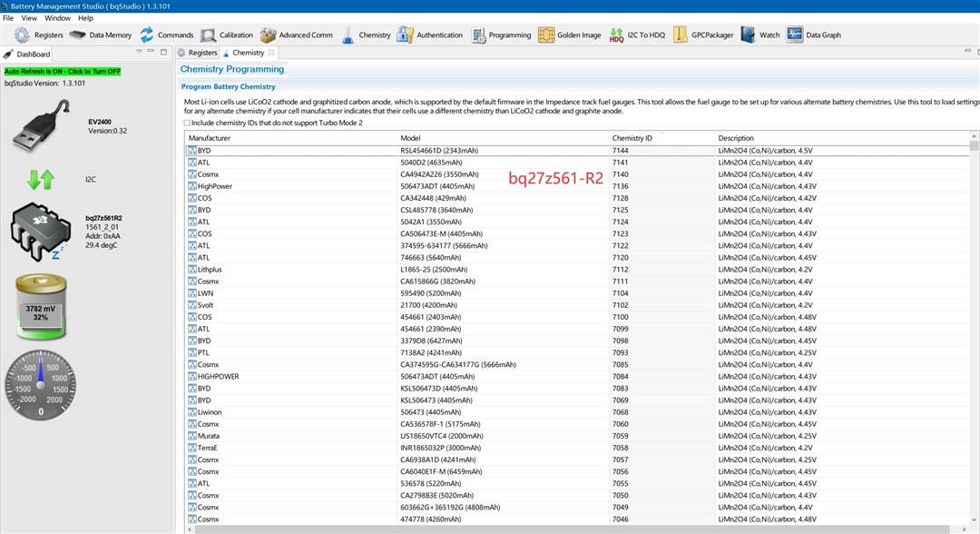Sort by Manufacturer column header
Image resolution: width=980 pixels, height=534 pixels.
tap(290, 138)
